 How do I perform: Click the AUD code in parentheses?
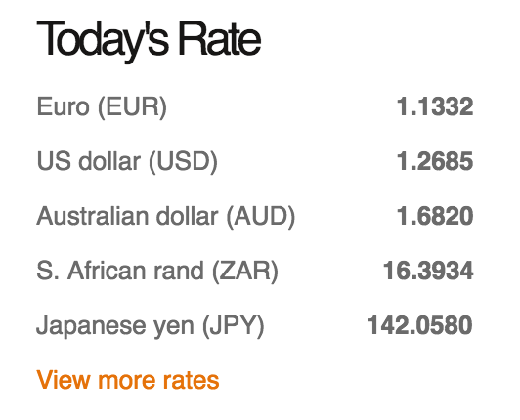(261, 216)
